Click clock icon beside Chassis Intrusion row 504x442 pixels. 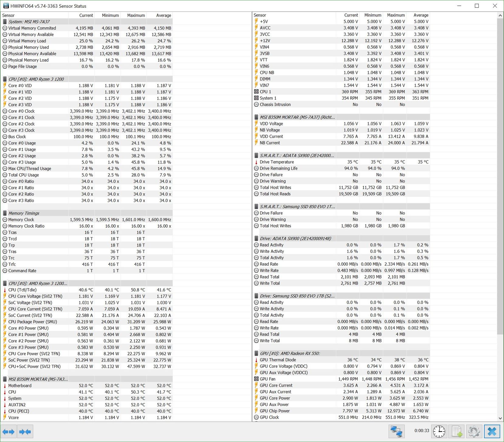coord(256,104)
